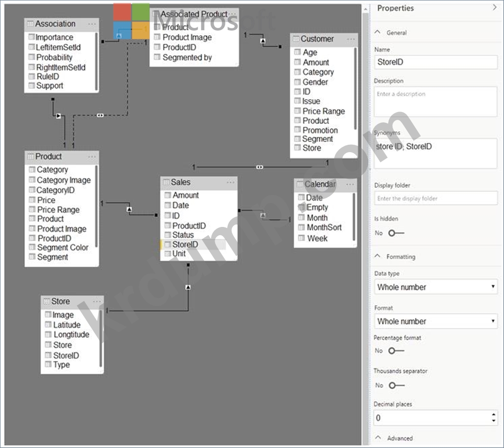
Task: Select the Amount field in Sales
Action: [186, 195]
